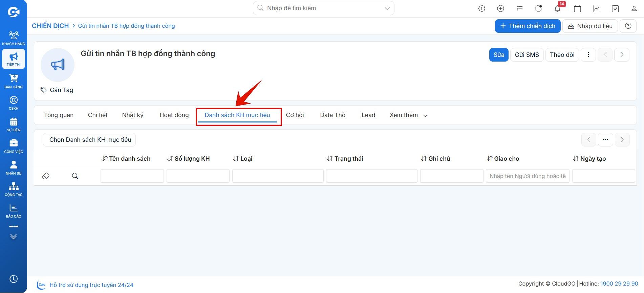Open campaign three-dot more actions menu
Screen dimensions: 644x293
[x=588, y=55]
